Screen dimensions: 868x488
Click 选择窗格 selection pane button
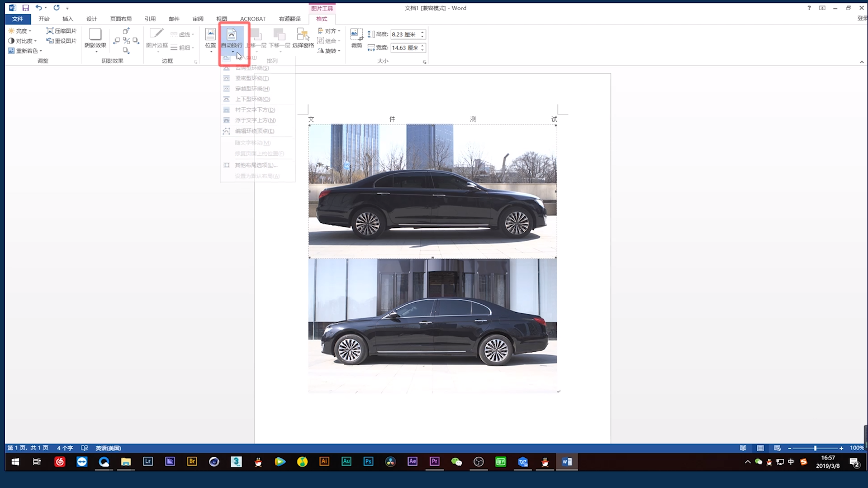pyautogui.click(x=303, y=39)
